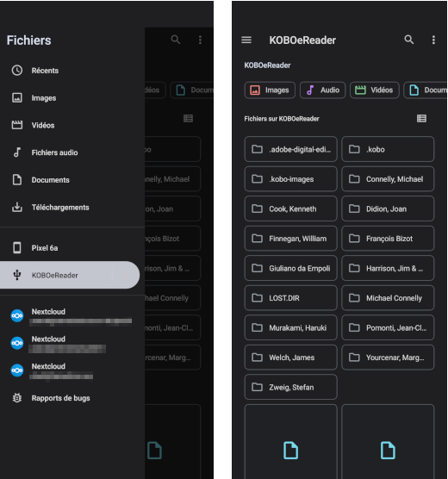The image size is (448, 479).
Task: Open Fichiers audio in the drawer
Action: click(72, 152)
